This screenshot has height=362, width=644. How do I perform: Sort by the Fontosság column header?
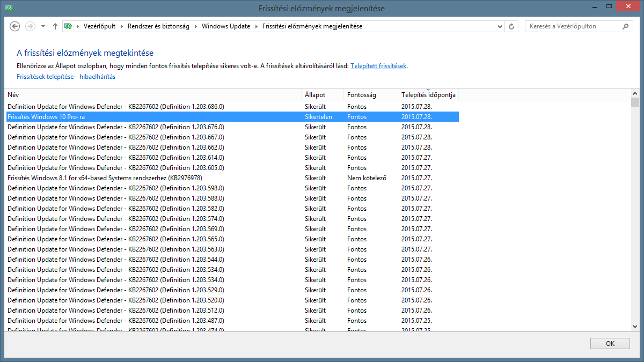(x=371, y=95)
